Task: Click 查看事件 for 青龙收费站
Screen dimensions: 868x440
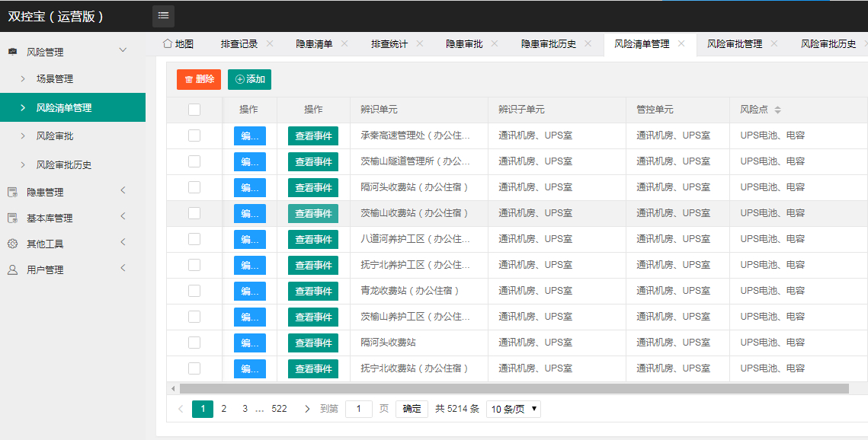Action: [313, 292]
